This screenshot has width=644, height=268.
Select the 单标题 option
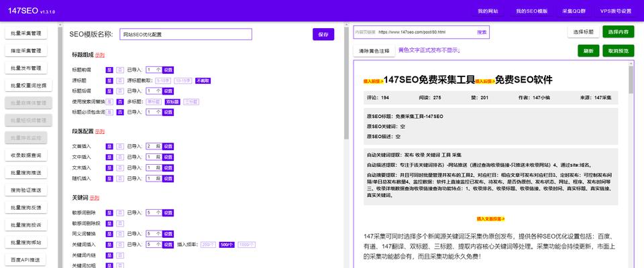click(x=153, y=101)
